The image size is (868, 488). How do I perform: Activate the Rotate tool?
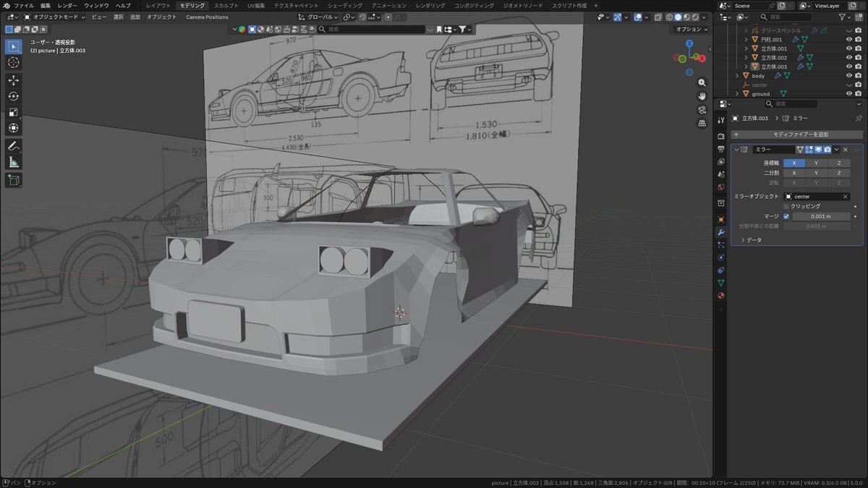(14, 96)
